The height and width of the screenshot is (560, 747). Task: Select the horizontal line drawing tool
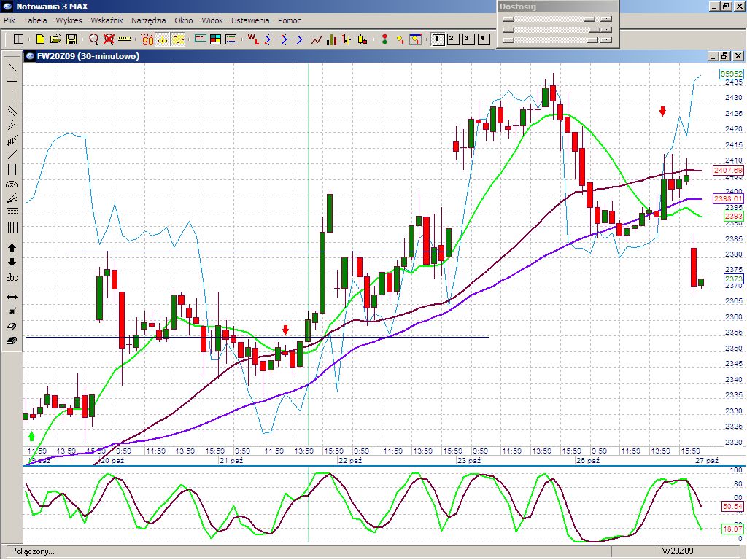tap(12, 82)
